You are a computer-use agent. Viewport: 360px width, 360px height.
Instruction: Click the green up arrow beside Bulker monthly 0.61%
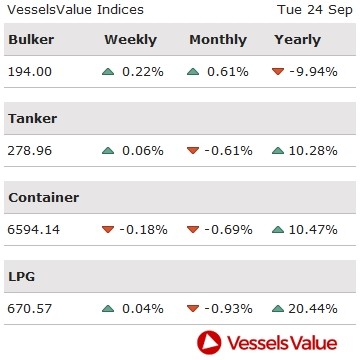[x=193, y=71]
